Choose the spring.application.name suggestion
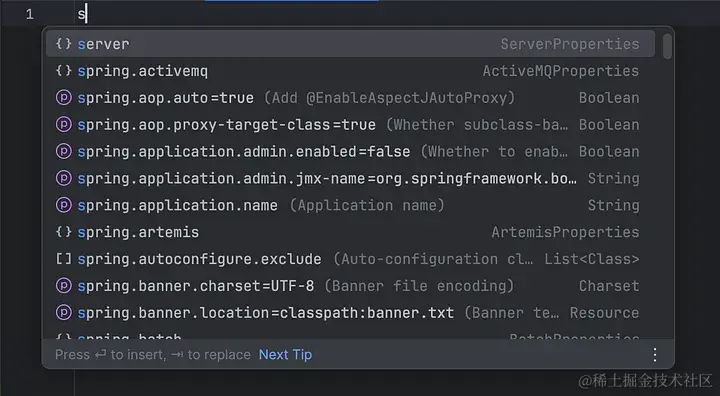 [x=350, y=205]
